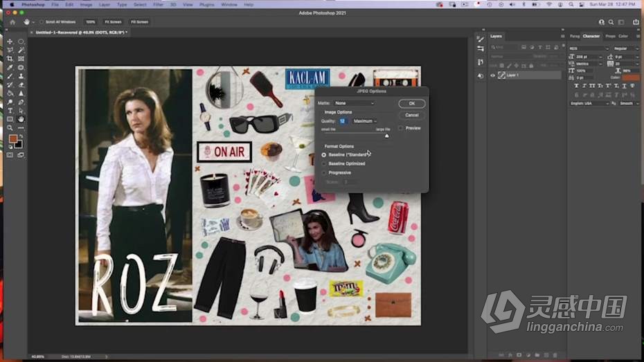Viewport: 644px width, 362px height.
Task: Toggle Quick Mask mode
Action: (x=10, y=155)
